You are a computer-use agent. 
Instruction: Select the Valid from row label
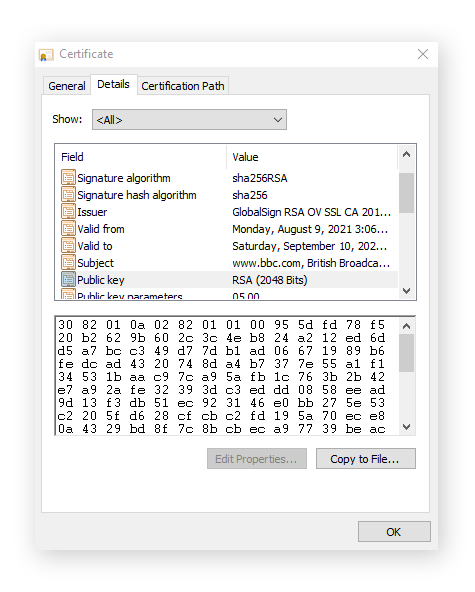pos(101,229)
